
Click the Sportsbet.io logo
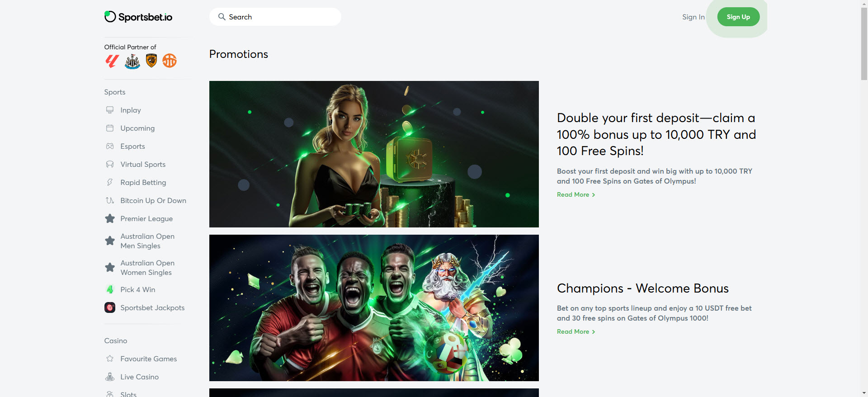pyautogui.click(x=138, y=17)
